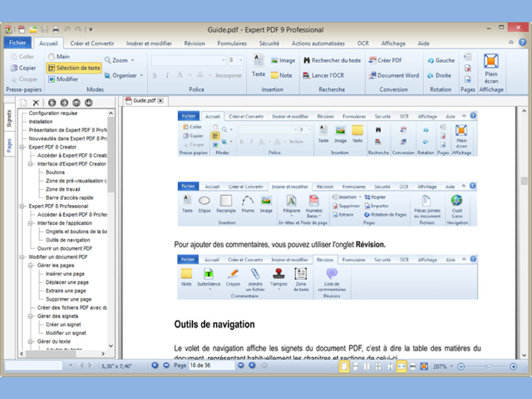Click the help question mark icon
The image size is (532, 399).
pyautogui.click(x=523, y=43)
